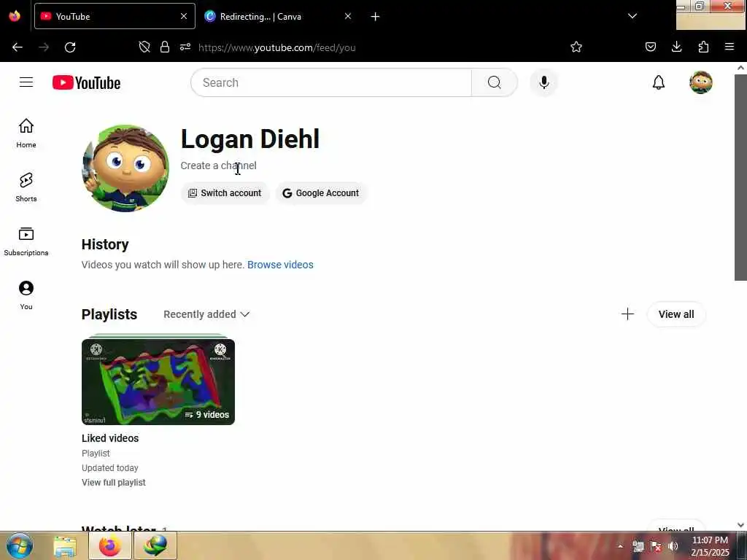
Task: Click the browser back arrow
Action: tap(18, 47)
